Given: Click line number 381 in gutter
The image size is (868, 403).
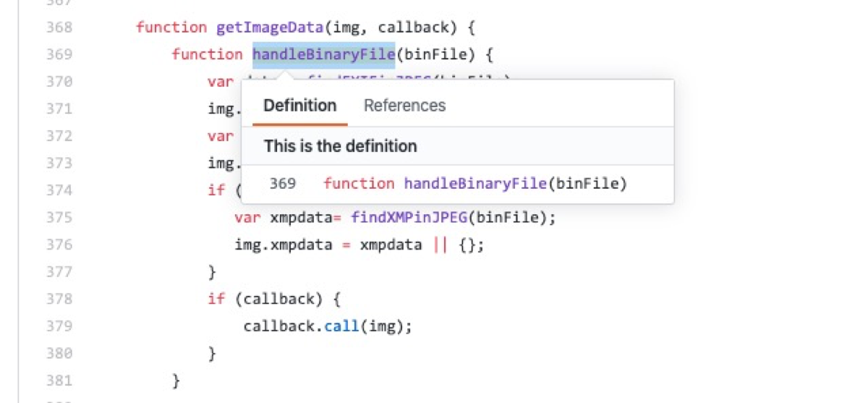Looking at the screenshot, I should coord(59,381).
